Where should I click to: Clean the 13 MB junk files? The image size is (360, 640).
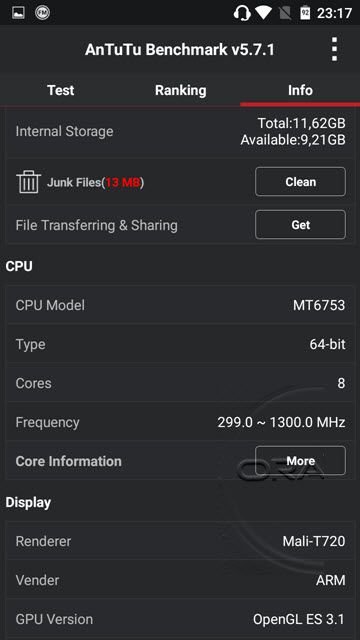click(x=300, y=182)
